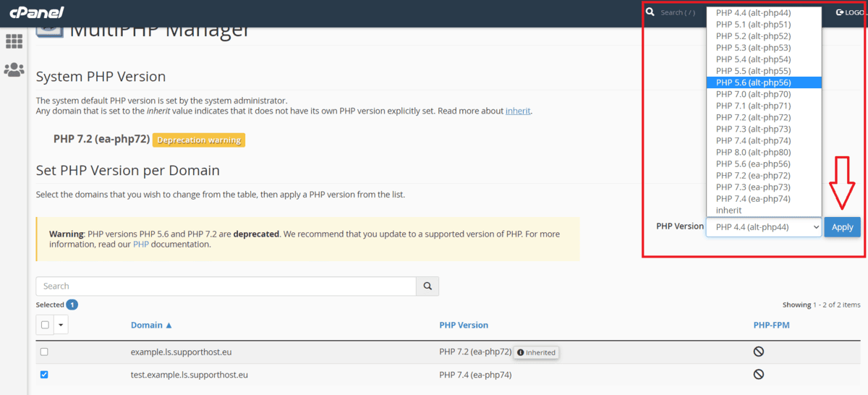
Task: Click PHP 7.2 (ea-php72) cell in table
Action: coord(475,352)
